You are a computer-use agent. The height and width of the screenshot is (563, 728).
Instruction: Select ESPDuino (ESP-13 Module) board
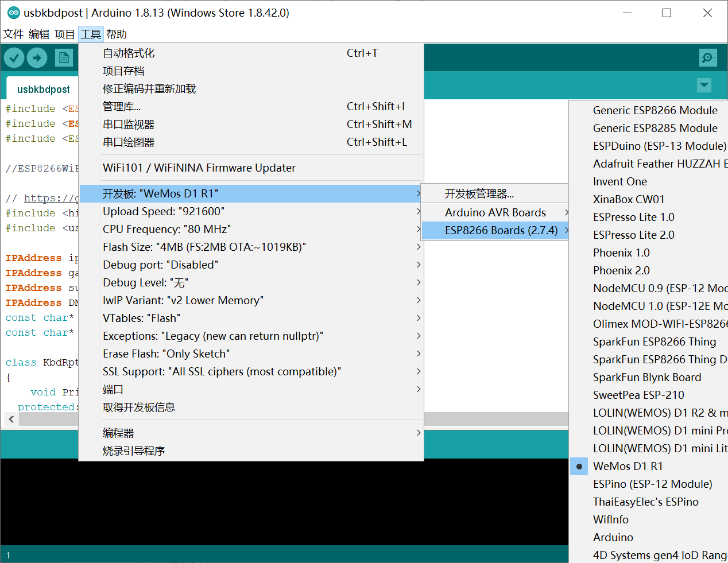click(x=649, y=146)
